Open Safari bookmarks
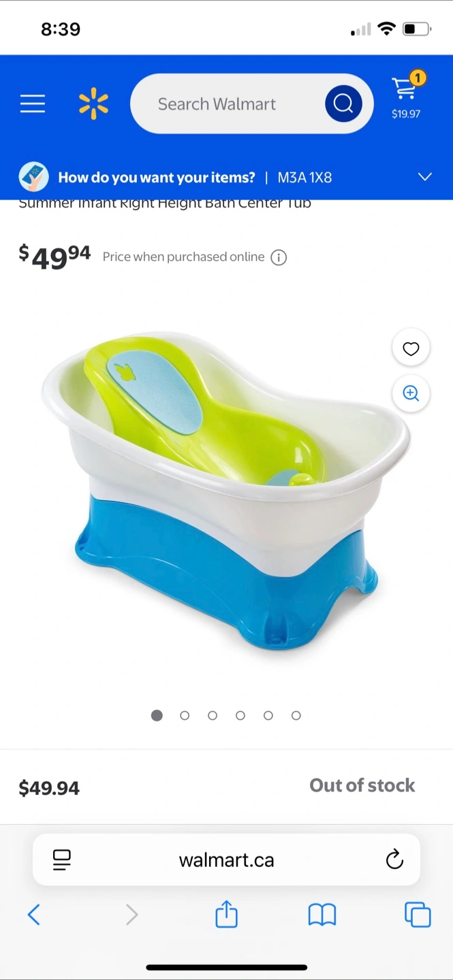Screen dimensions: 453x980 point(322,915)
